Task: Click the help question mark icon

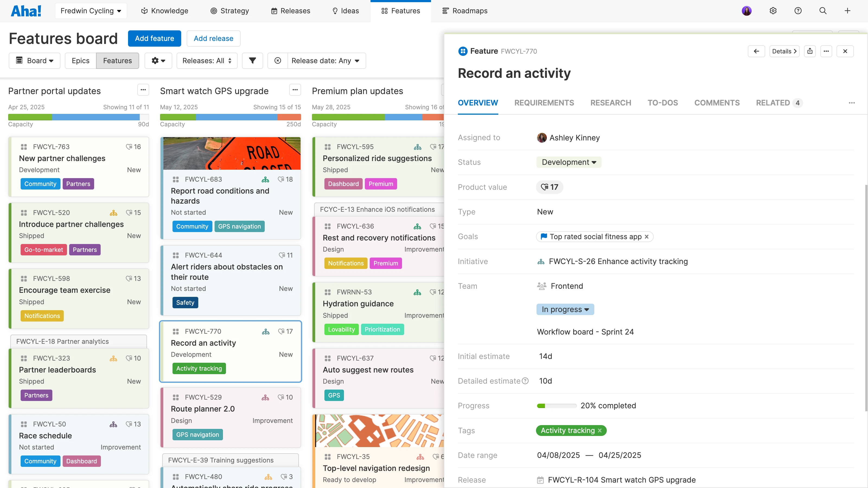Action: tap(797, 11)
